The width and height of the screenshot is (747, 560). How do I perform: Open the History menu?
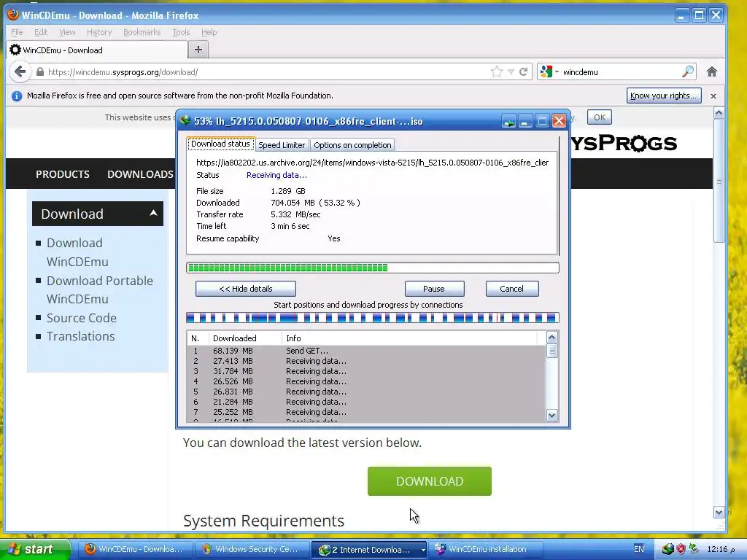[x=99, y=32]
